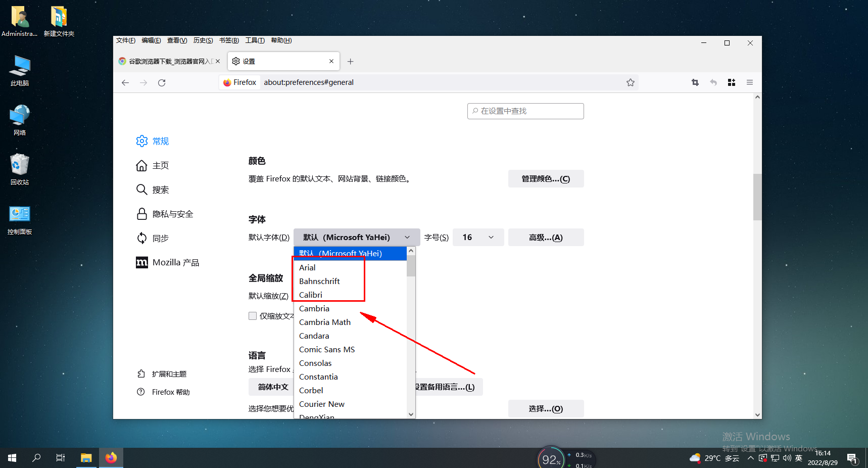The image size is (868, 468).
Task: Open 回收站 desktop icon
Action: click(20, 170)
